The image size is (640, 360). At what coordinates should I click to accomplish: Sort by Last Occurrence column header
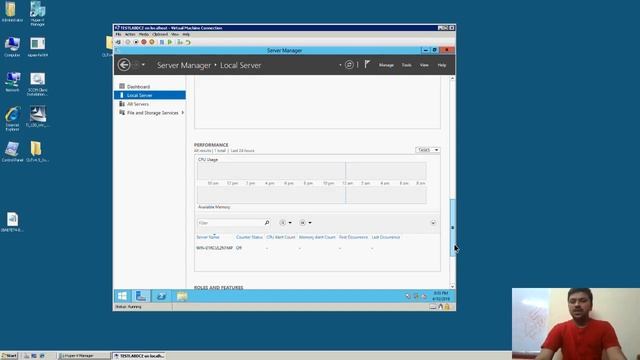click(x=385, y=237)
